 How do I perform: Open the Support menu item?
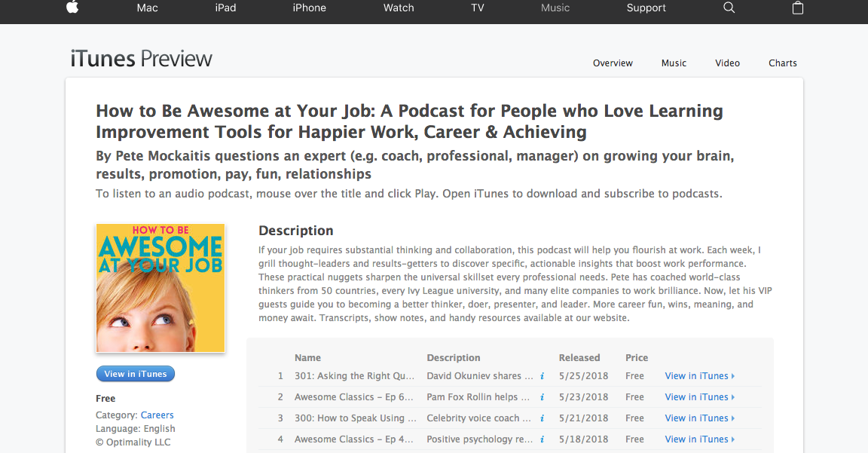(646, 8)
